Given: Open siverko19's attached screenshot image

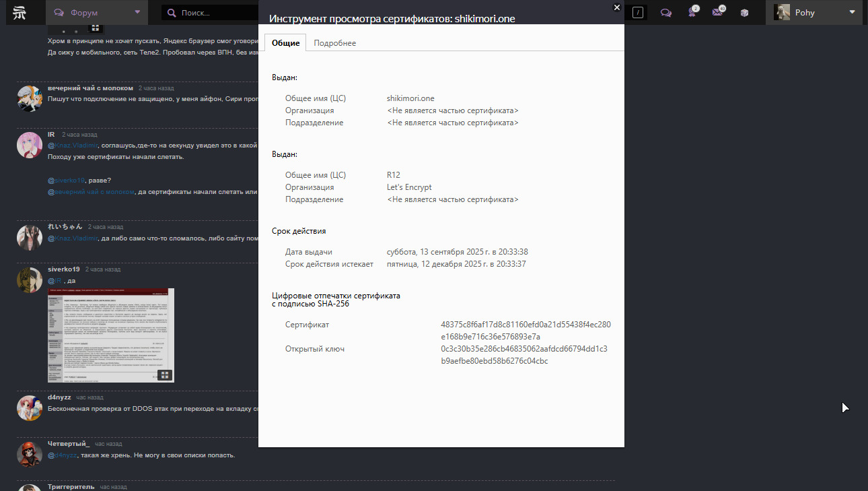Looking at the screenshot, I should tap(111, 335).
